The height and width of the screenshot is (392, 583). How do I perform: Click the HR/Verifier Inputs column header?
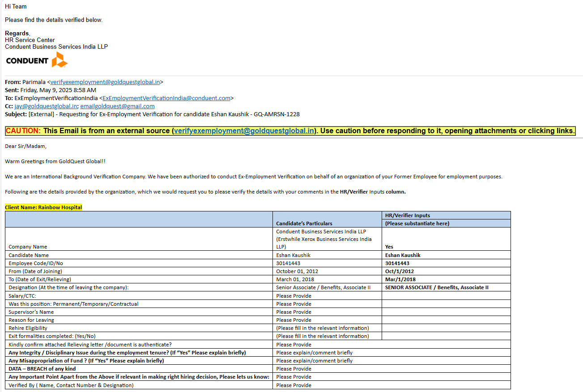[408, 215]
